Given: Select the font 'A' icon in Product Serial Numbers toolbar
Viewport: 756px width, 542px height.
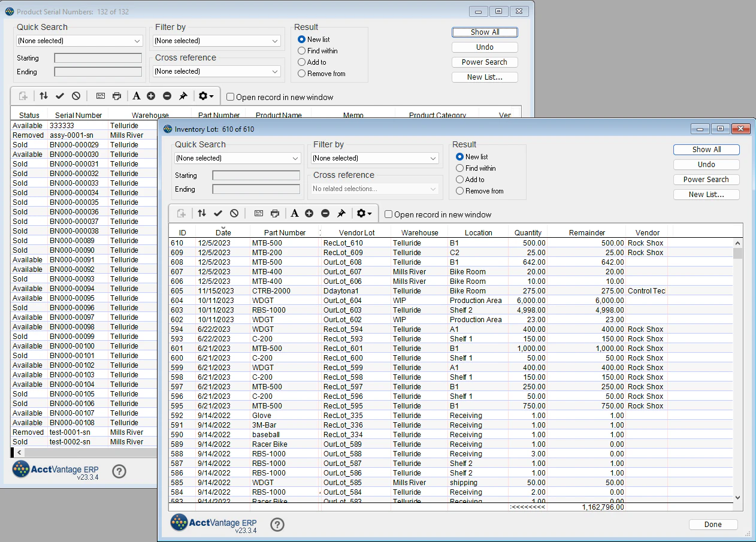Looking at the screenshot, I should (x=137, y=95).
